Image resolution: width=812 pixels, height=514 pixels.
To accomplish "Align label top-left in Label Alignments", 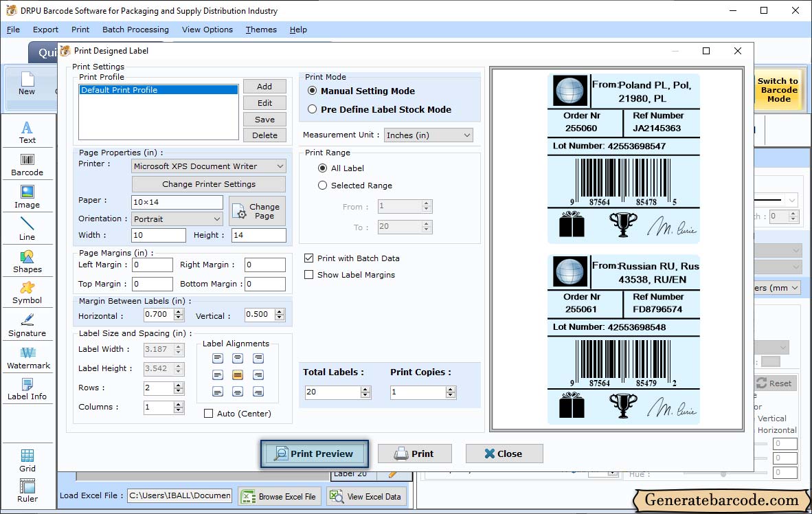I will tap(218, 358).
